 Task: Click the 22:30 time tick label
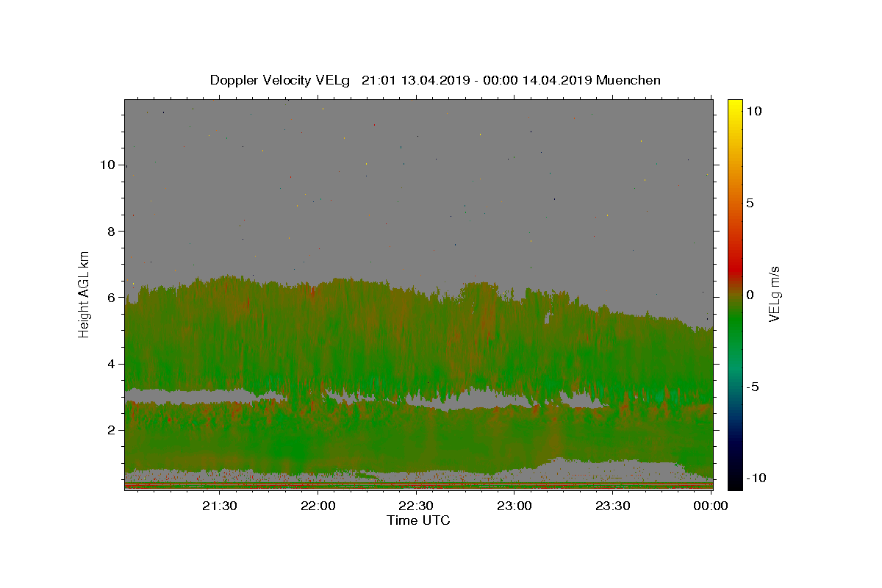pyautogui.click(x=416, y=506)
